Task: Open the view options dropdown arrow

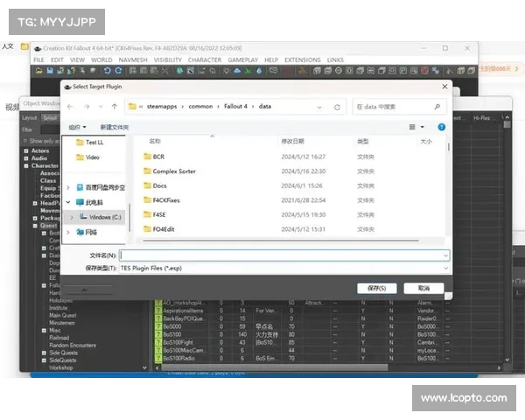Action: [x=423, y=127]
